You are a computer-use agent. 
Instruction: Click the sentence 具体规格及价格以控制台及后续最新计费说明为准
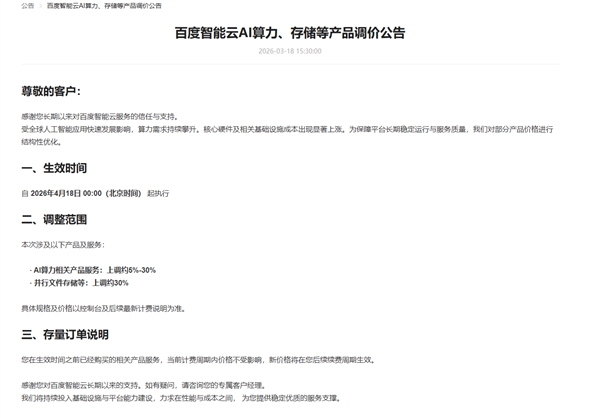103,308
